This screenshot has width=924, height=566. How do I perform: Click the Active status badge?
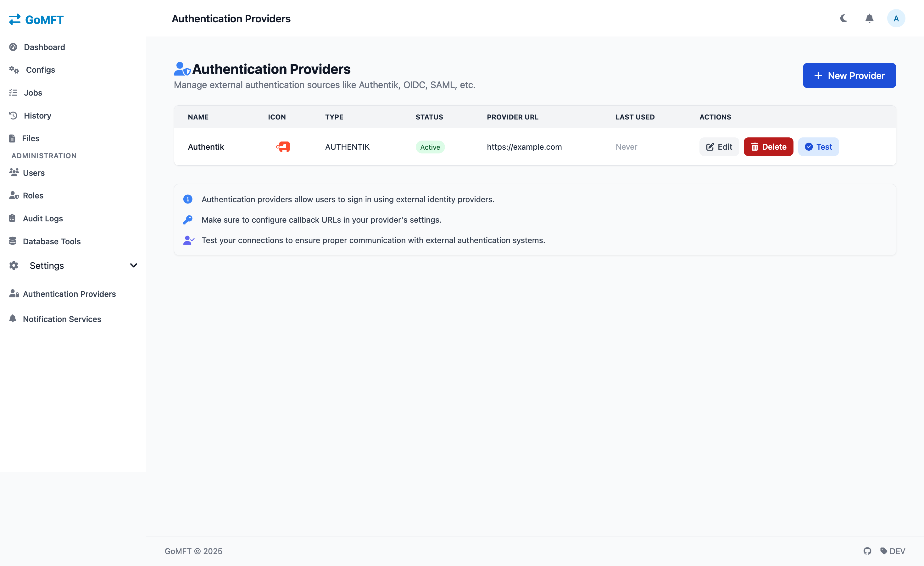point(430,147)
